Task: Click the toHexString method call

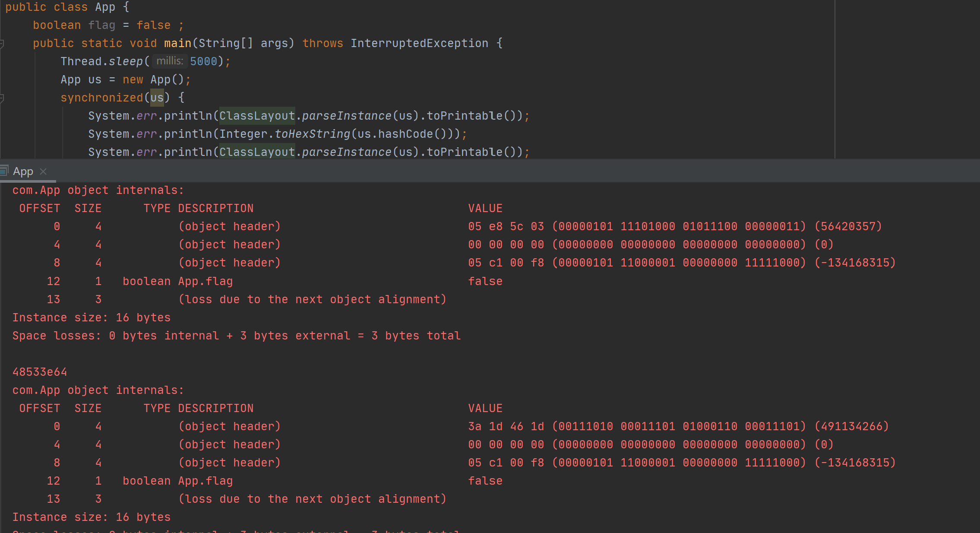Action: 312,134
